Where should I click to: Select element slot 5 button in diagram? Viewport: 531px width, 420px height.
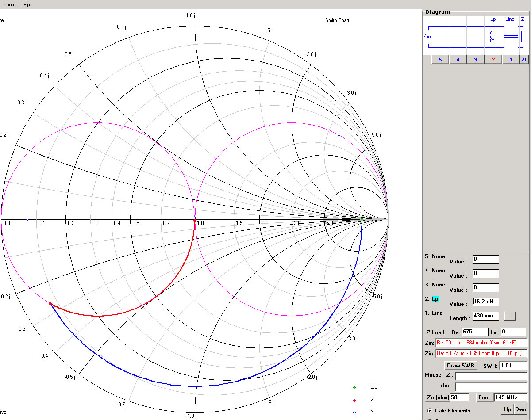click(440, 60)
